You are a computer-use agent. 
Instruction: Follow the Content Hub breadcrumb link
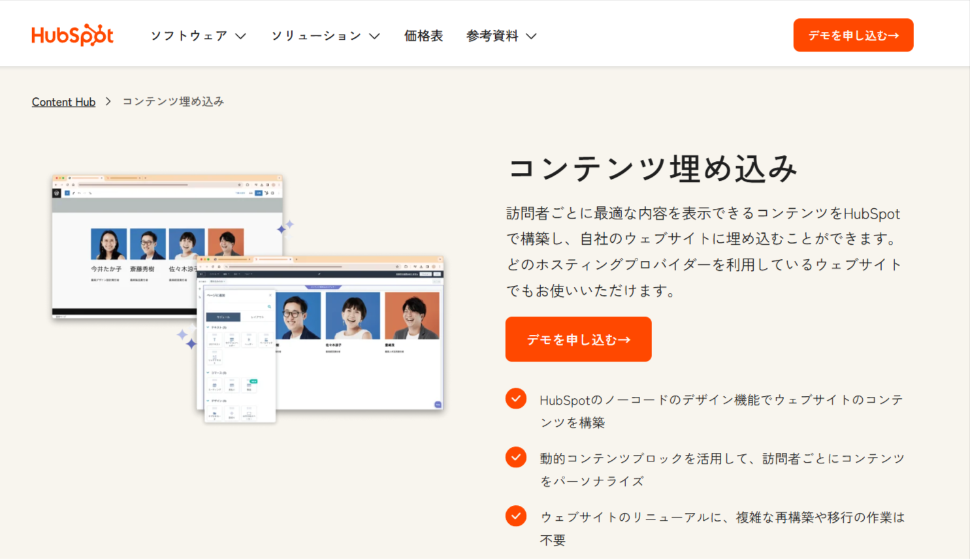pos(63,102)
